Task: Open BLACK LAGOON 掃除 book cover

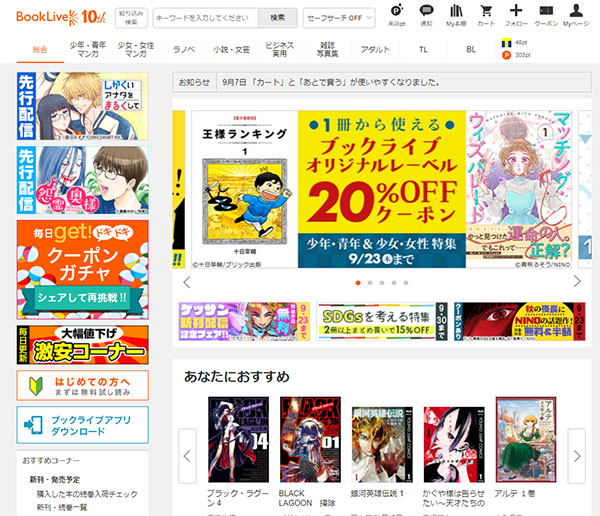Action: point(310,439)
